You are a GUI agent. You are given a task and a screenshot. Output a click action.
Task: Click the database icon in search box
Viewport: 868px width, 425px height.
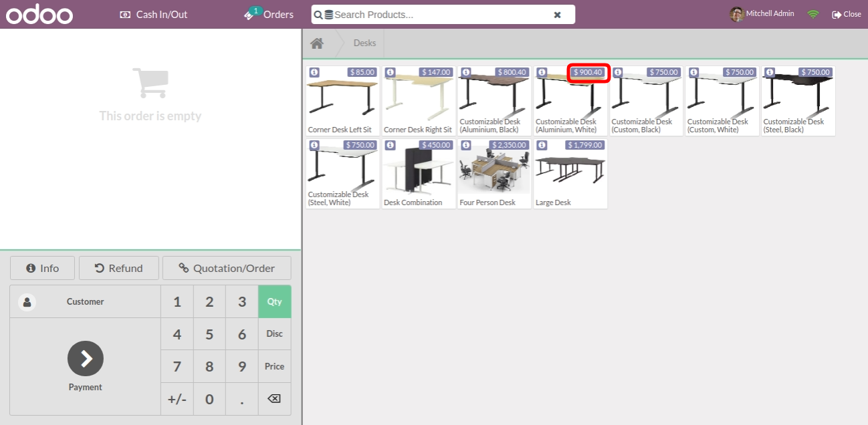(328, 15)
